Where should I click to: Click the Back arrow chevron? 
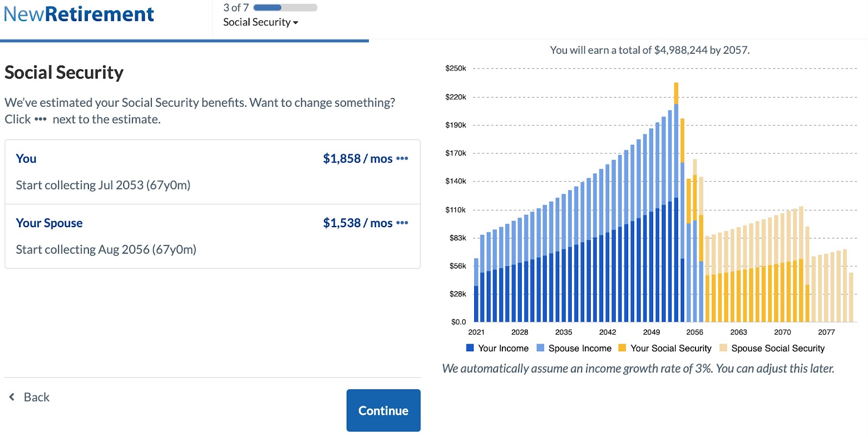12,397
